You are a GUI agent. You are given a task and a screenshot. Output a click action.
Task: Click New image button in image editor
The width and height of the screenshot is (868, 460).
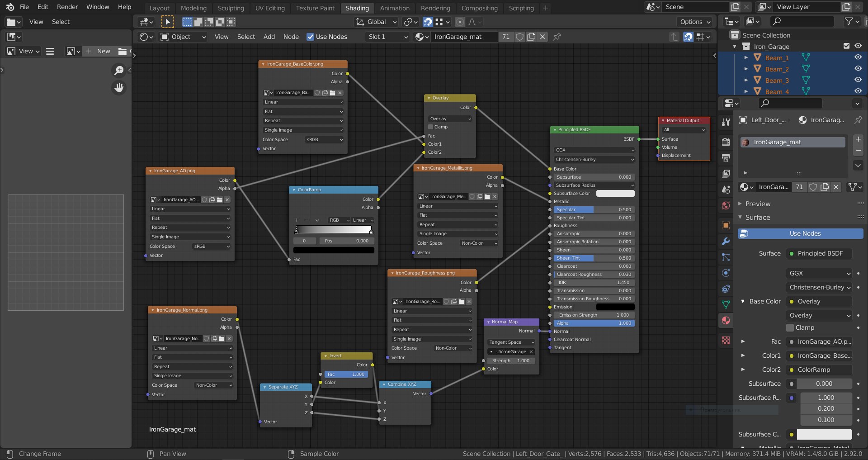pos(99,51)
